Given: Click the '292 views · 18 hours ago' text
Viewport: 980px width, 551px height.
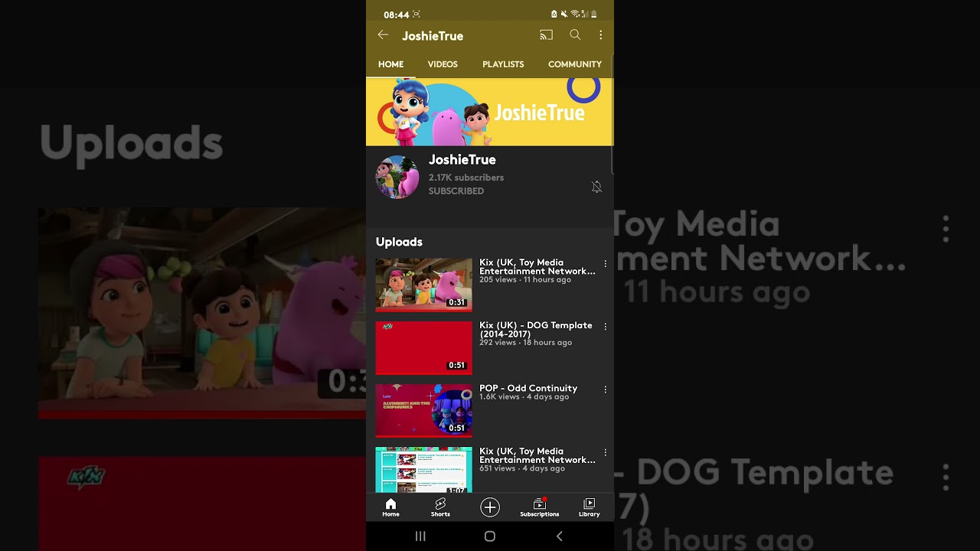Looking at the screenshot, I should [526, 343].
